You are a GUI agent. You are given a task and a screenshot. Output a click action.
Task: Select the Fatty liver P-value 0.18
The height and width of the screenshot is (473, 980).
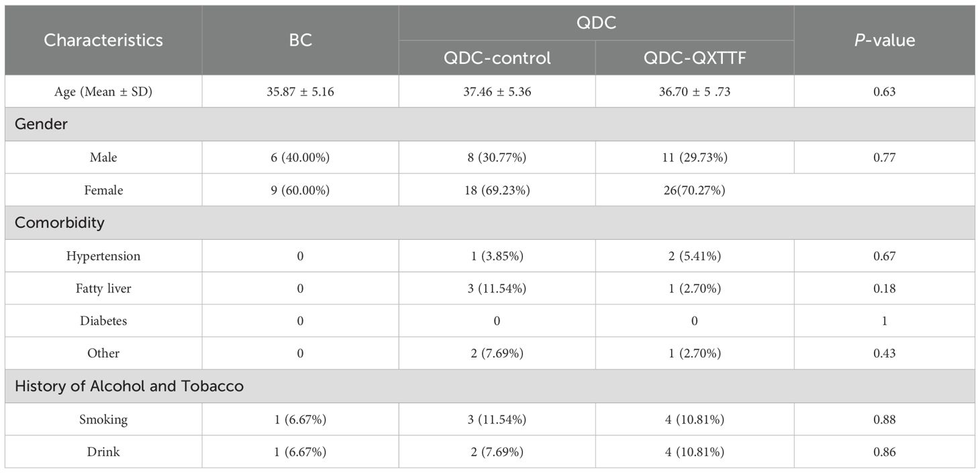point(884,288)
